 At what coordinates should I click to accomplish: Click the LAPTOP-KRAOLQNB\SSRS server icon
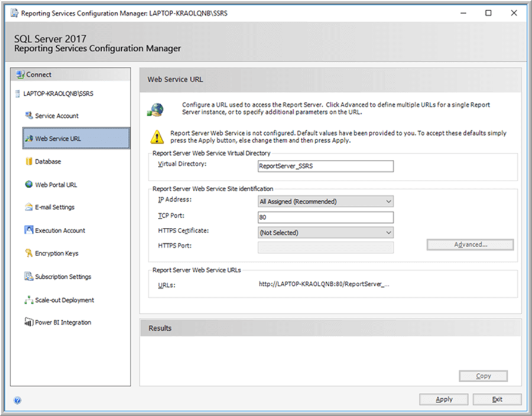click(17, 93)
